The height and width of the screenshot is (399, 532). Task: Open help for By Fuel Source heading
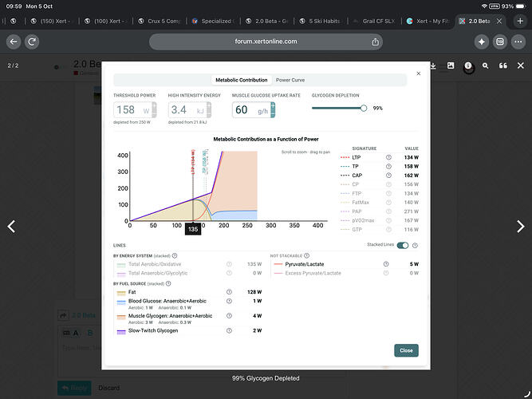pos(168,283)
